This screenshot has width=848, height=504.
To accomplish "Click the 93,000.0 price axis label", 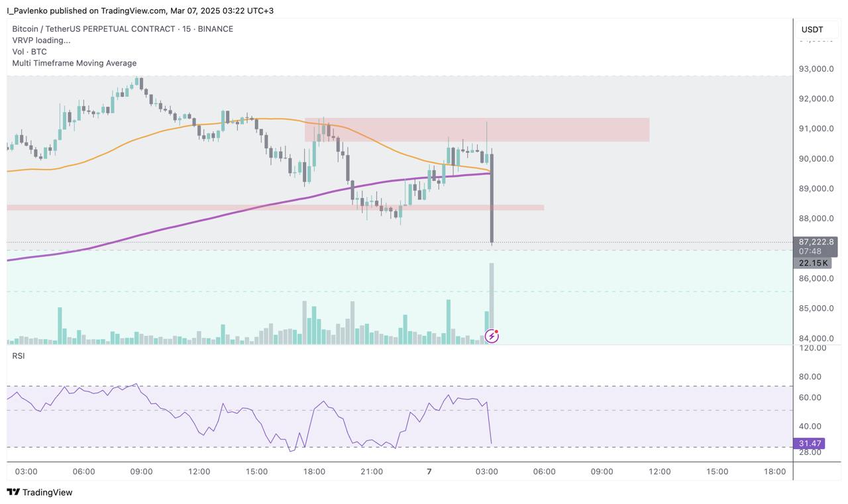I will (x=816, y=69).
